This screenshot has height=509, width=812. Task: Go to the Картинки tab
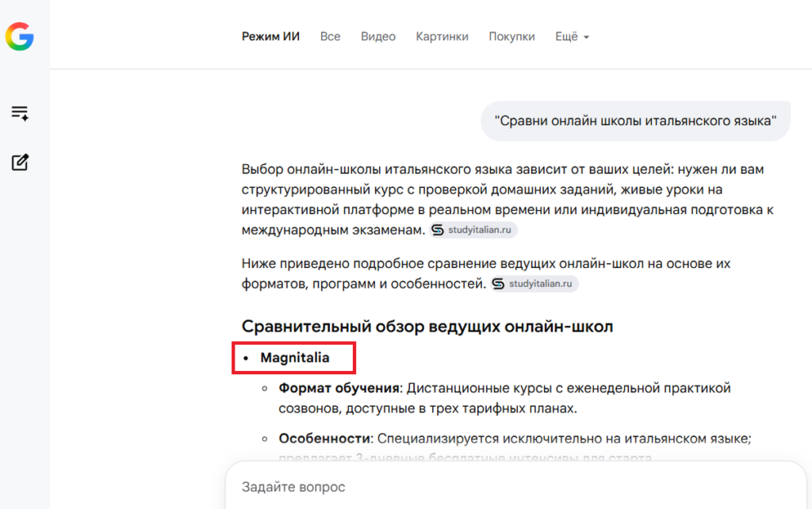tap(442, 36)
